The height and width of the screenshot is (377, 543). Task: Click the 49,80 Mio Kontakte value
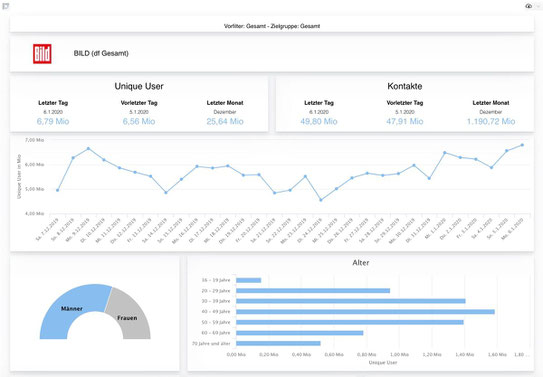click(x=319, y=121)
